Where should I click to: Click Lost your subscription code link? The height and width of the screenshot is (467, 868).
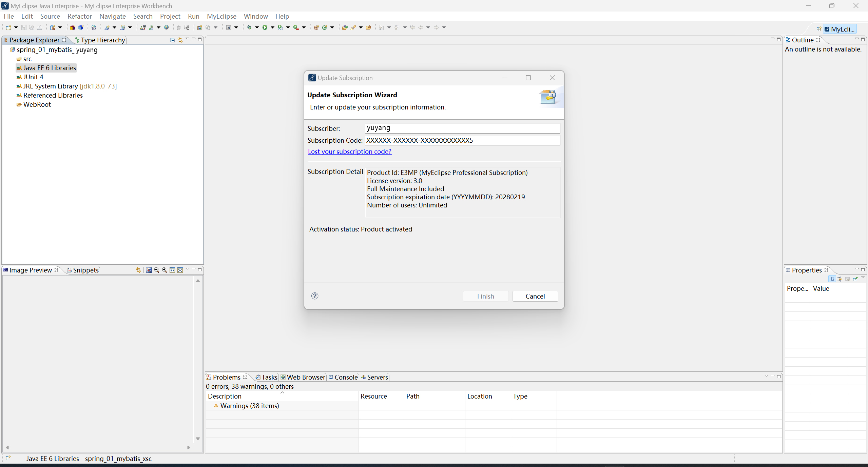(x=349, y=151)
